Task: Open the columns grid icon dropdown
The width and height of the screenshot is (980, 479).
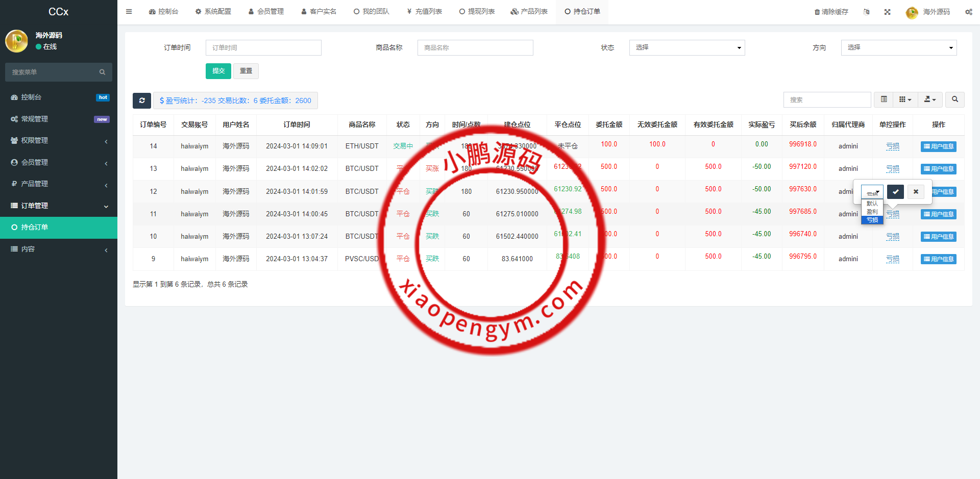Action: tap(905, 99)
